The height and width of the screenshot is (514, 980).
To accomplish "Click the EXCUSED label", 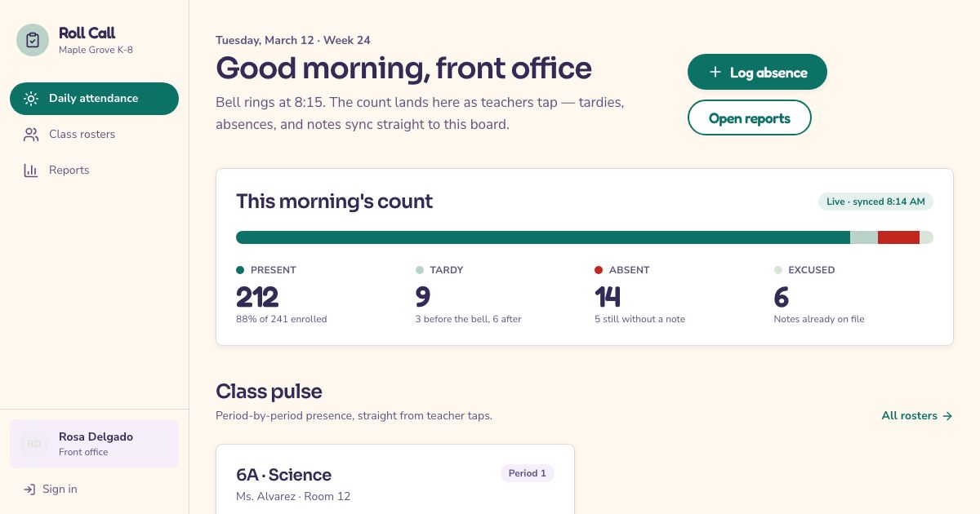I will [812, 270].
